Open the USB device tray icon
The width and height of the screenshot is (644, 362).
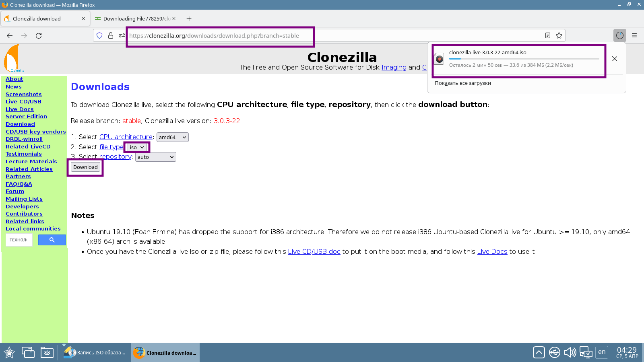click(x=555, y=352)
